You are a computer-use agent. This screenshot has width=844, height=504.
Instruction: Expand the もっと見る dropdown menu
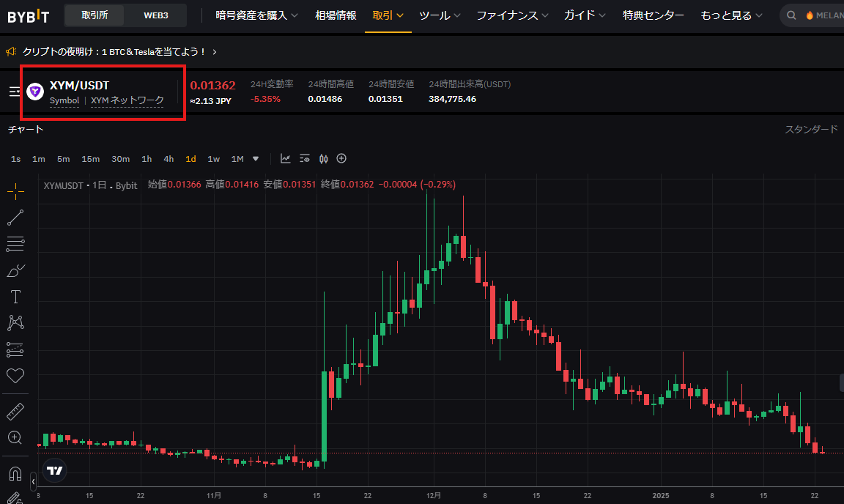731,15
